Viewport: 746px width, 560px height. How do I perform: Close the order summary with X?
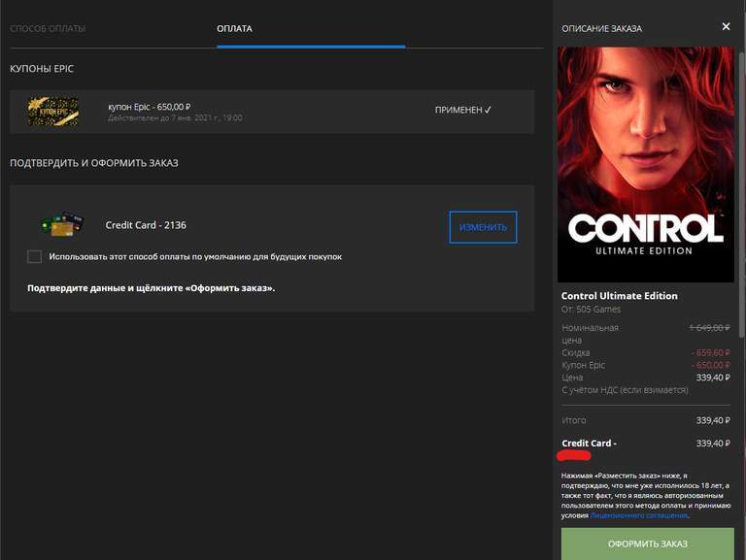pos(726,27)
